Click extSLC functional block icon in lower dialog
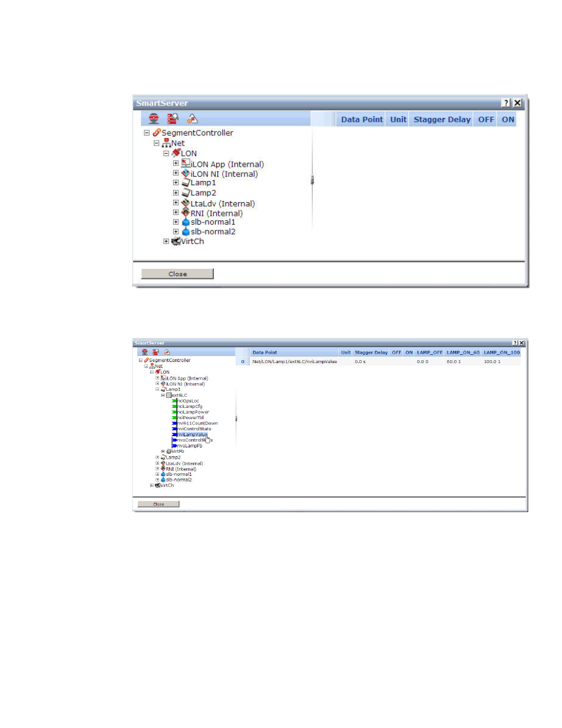The image size is (562, 728). click(x=168, y=395)
